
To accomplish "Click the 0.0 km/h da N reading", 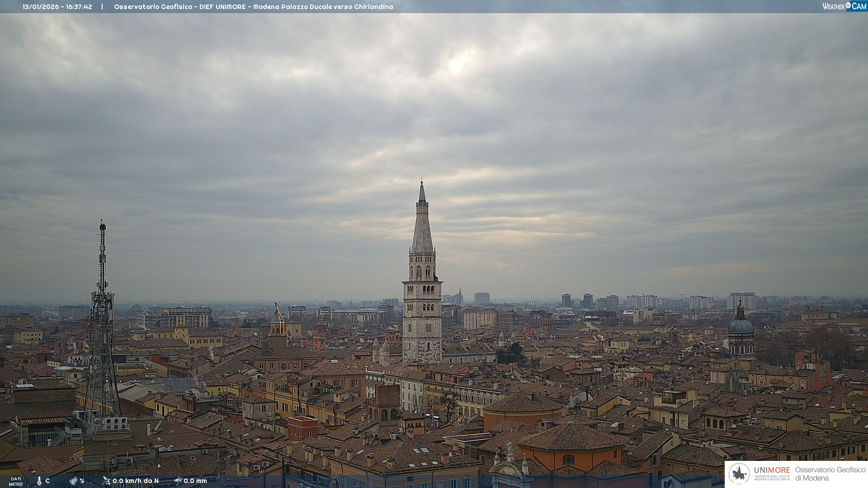I will click(x=136, y=481).
